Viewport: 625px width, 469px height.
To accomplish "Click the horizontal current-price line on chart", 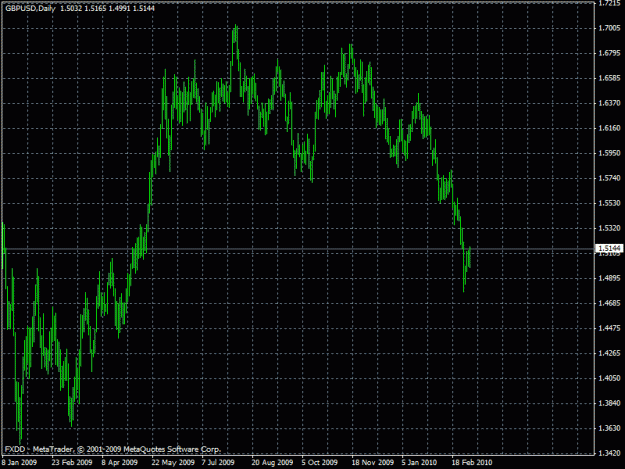I will [x=299, y=249].
